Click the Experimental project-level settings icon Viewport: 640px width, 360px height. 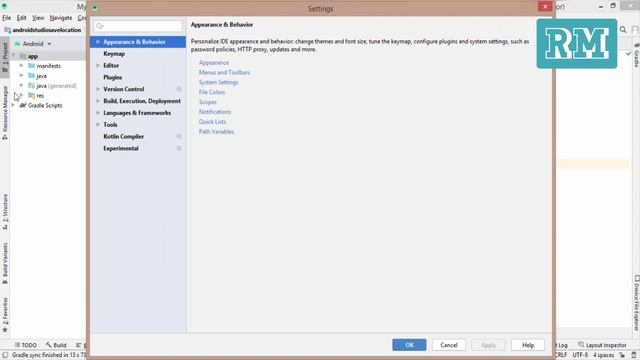coord(179,148)
